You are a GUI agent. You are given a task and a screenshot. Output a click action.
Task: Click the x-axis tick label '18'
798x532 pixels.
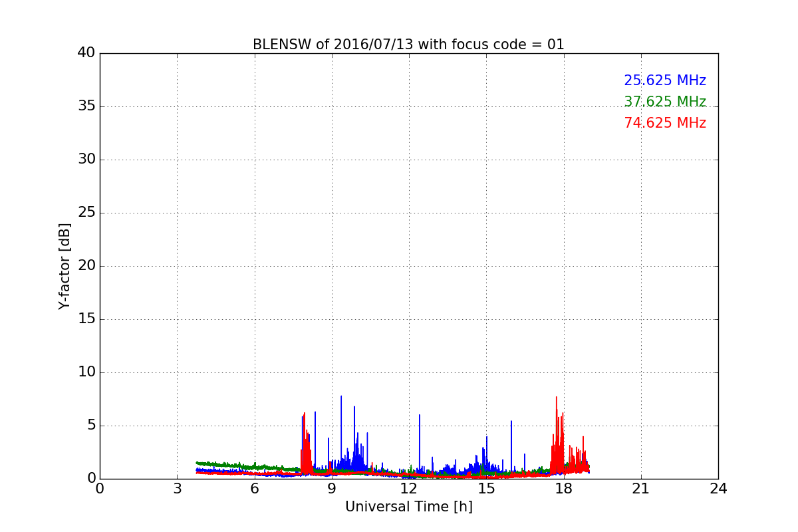pyautogui.click(x=564, y=489)
